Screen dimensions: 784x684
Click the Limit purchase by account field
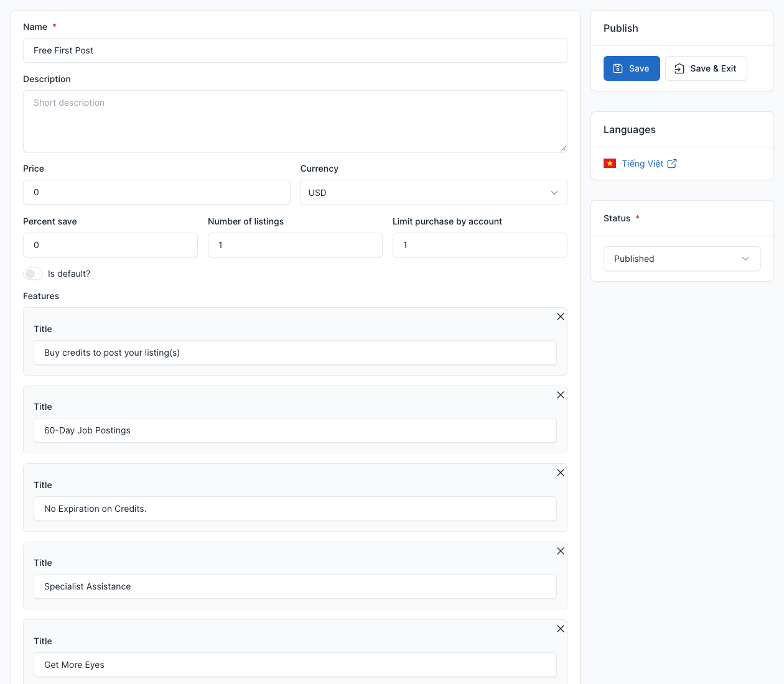(x=480, y=245)
